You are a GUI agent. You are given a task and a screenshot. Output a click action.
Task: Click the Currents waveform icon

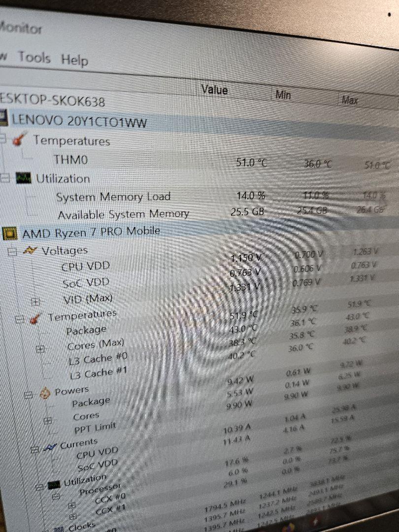(x=51, y=447)
